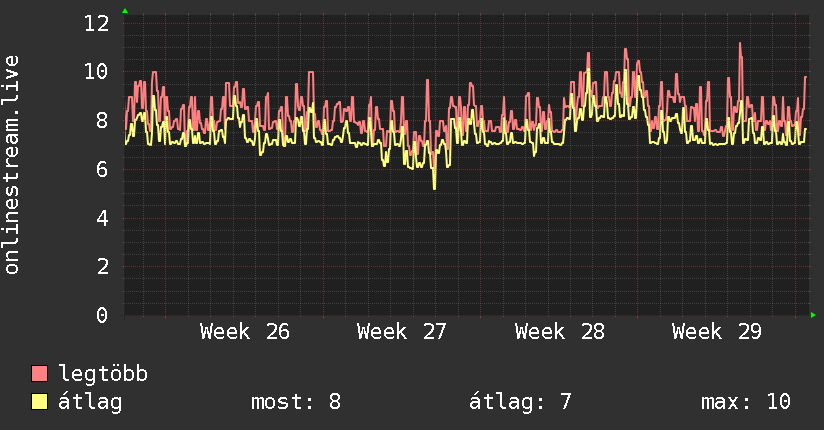824x430 pixels.
Task: Click the pink legtöbb legend swatch
Action: pyautogui.click(x=39, y=373)
